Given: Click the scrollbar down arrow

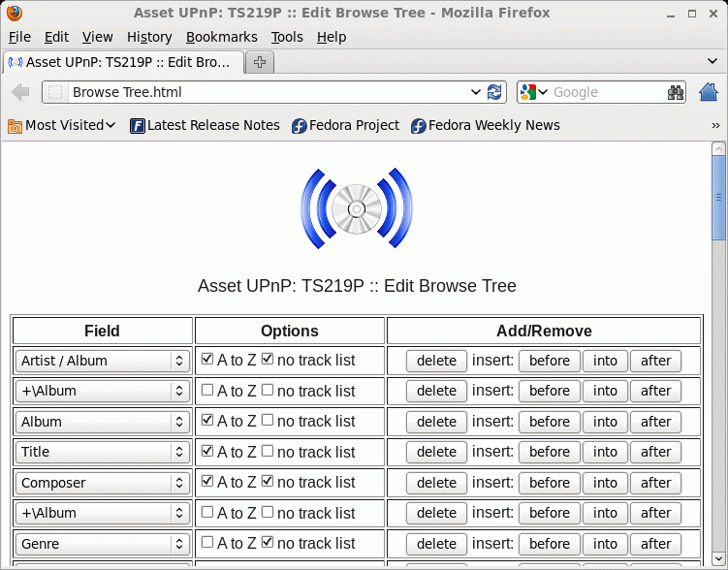Looking at the screenshot, I should (x=718, y=558).
